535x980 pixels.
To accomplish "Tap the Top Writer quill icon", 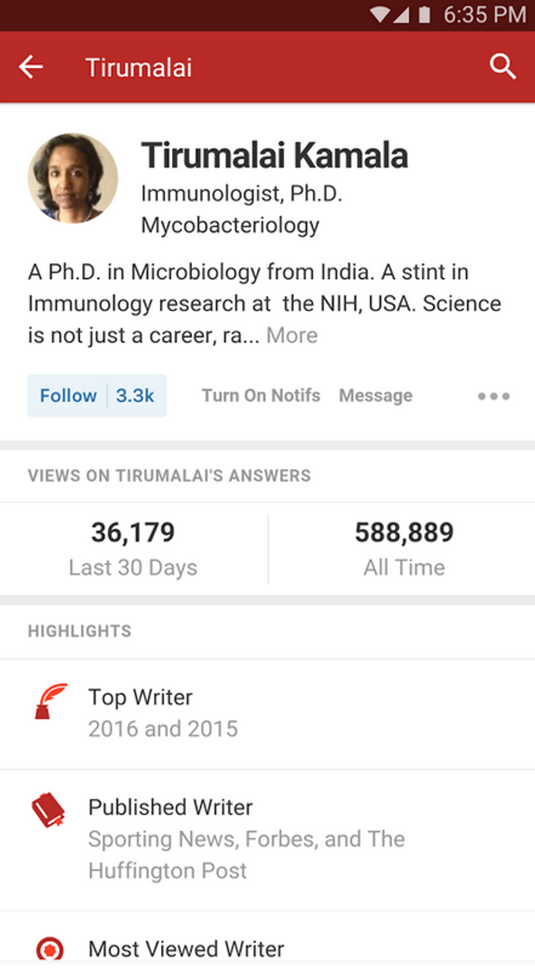I will click(50, 701).
